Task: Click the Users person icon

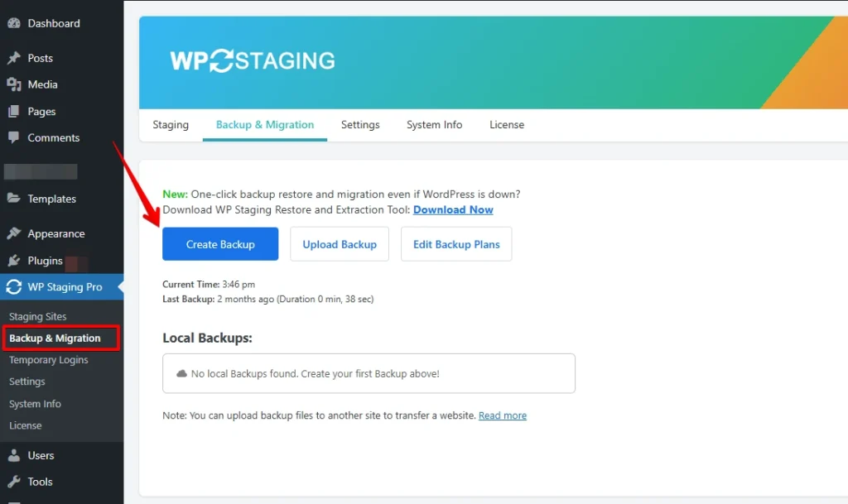Action: tap(14, 455)
